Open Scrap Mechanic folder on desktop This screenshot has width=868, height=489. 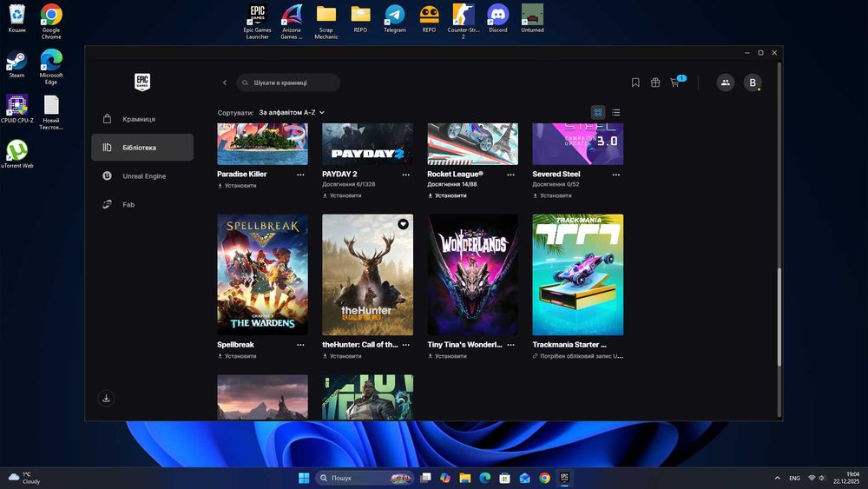tap(326, 22)
